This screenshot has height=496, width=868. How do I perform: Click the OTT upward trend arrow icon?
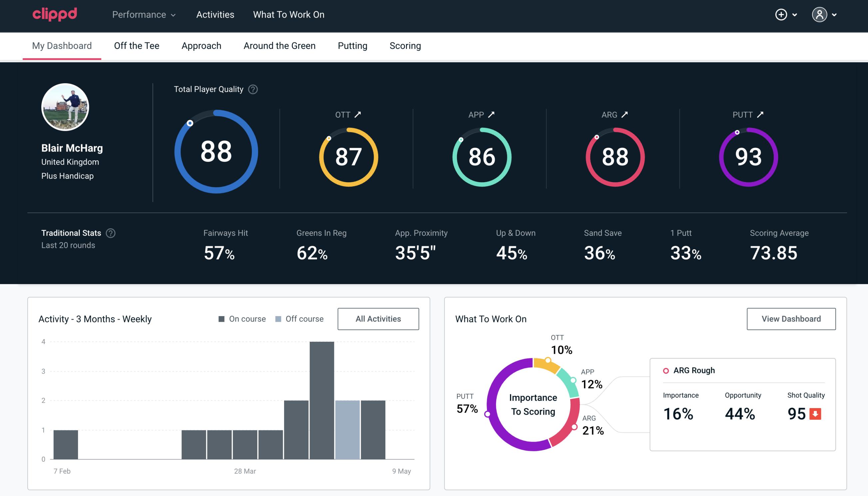pos(358,115)
